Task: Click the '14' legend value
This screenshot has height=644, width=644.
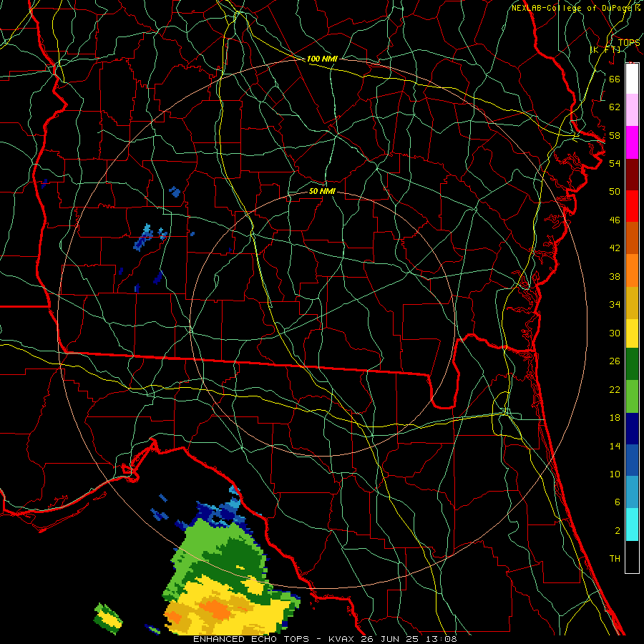Action: point(615,446)
